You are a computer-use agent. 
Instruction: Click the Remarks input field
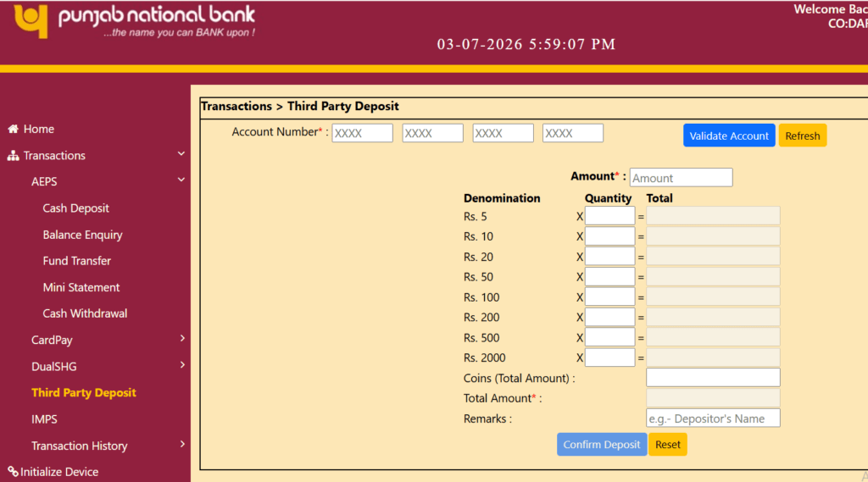[x=713, y=418]
